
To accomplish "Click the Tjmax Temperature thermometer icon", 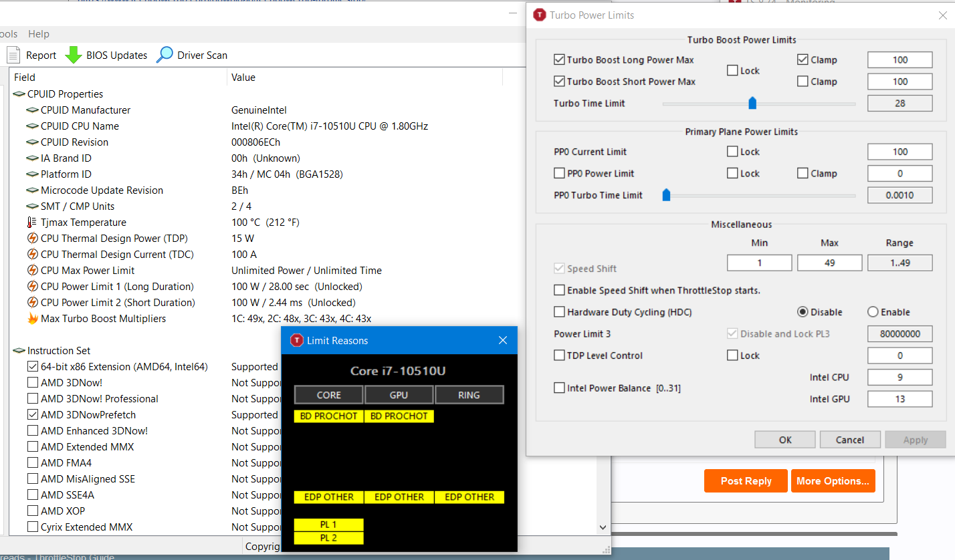I will click(x=32, y=223).
